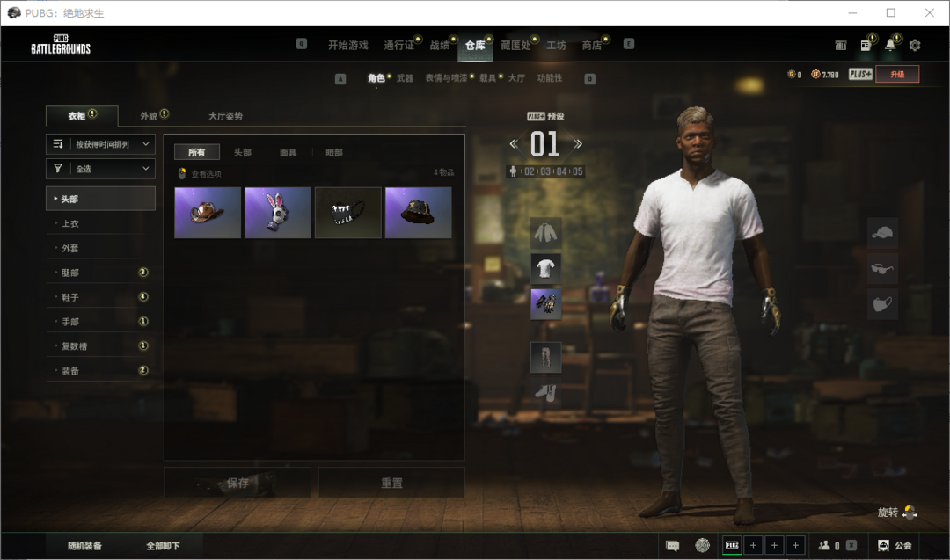Screen dimensions: 950x560
Task: Open notifications bell icon
Action: 890,45
